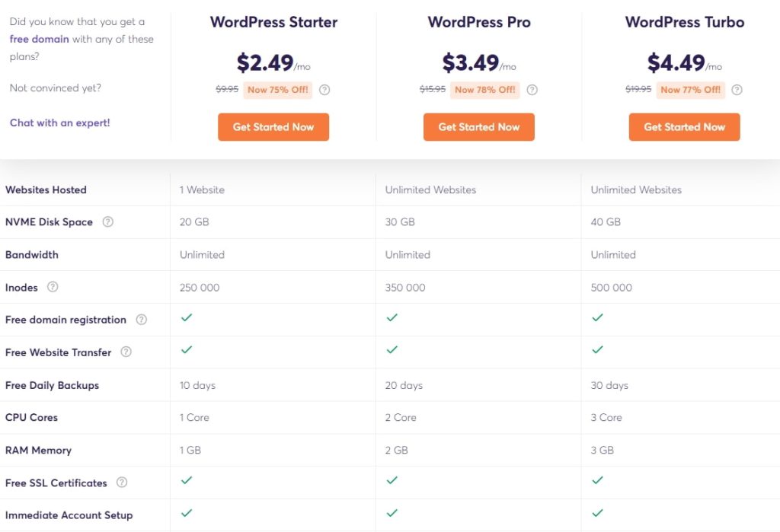This screenshot has height=532, width=780.
Task: Click info icon beside Turbo 77% Off badge
Action: click(x=737, y=90)
